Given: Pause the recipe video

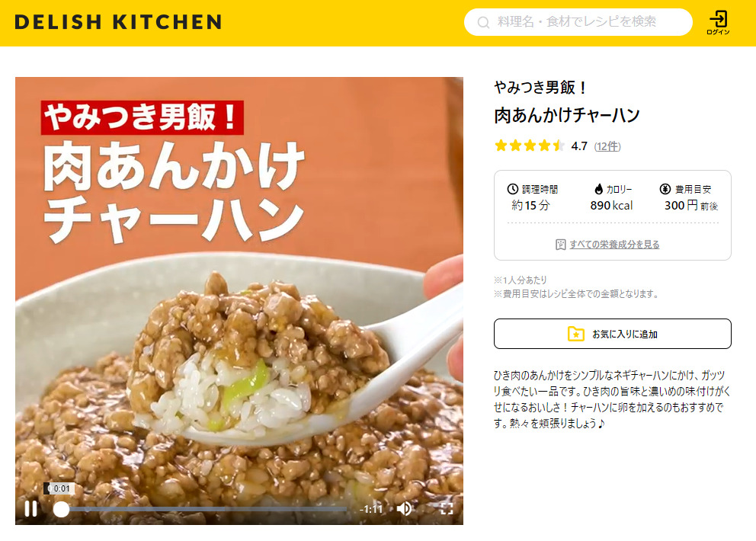Looking at the screenshot, I should [x=30, y=509].
